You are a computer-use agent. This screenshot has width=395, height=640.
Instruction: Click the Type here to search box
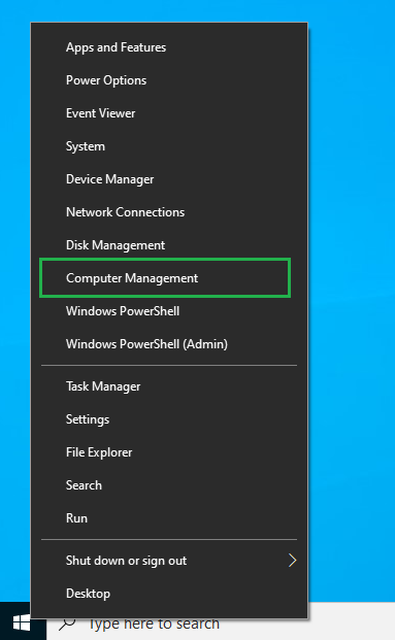221,624
